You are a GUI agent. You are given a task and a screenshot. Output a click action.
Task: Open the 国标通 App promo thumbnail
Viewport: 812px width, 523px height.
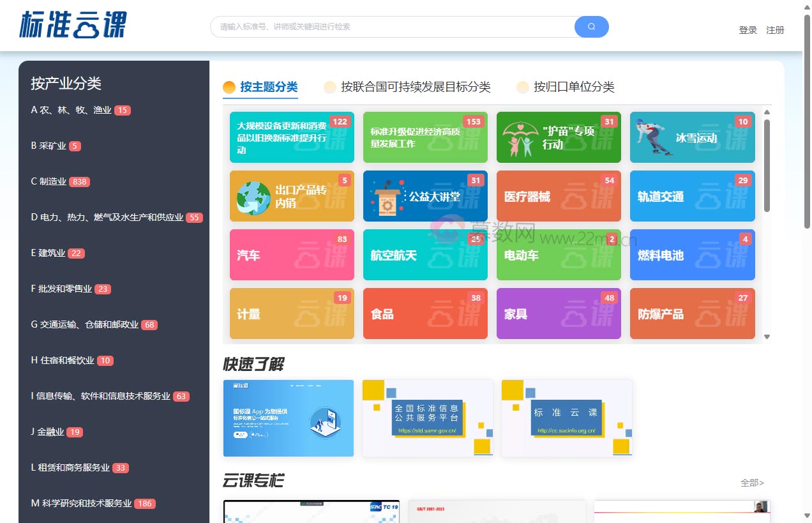[289, 418]
